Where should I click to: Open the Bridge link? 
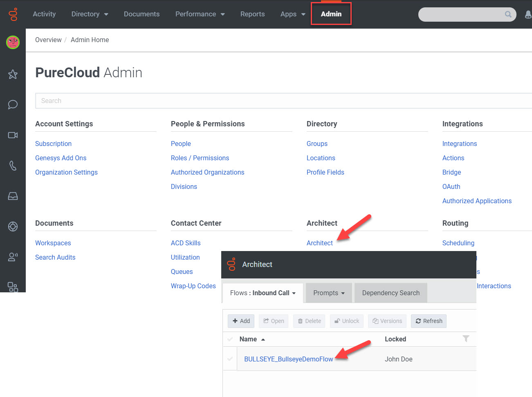[451, 172]
